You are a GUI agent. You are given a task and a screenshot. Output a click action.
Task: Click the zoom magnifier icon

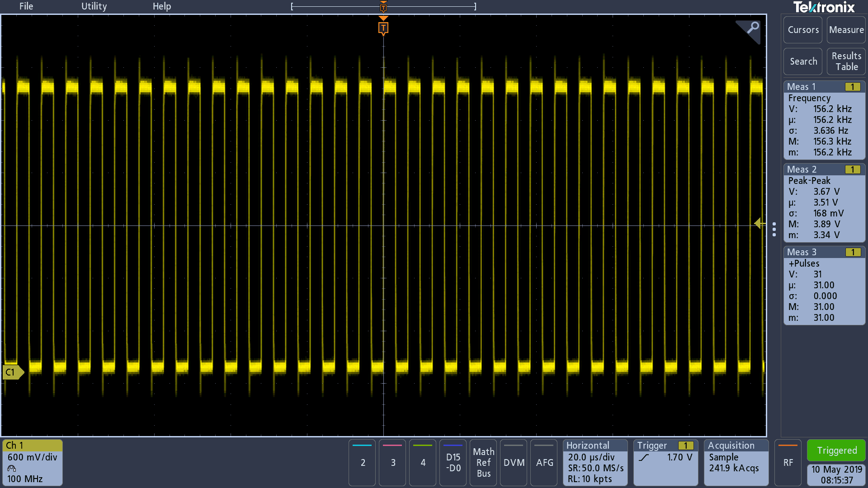752,28
